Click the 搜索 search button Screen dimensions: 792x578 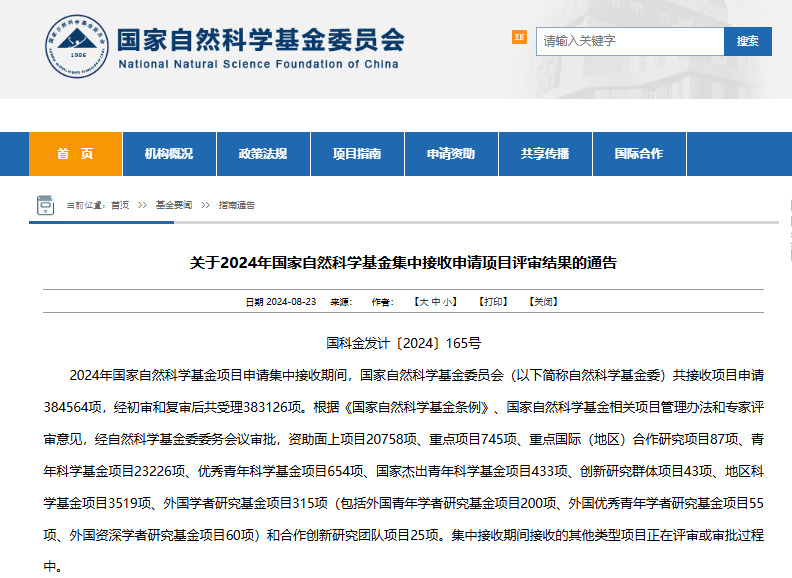pyautogui.click(x=747, y=41)
